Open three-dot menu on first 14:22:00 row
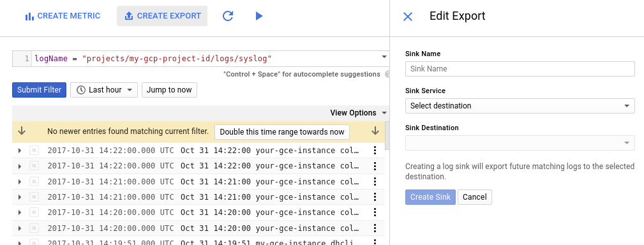This screenshot has height=245, width=644. tap(375, 151)
